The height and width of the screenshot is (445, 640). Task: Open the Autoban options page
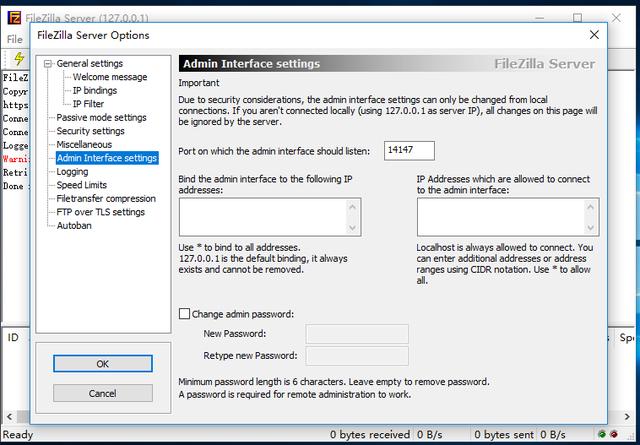click(74, 225)
